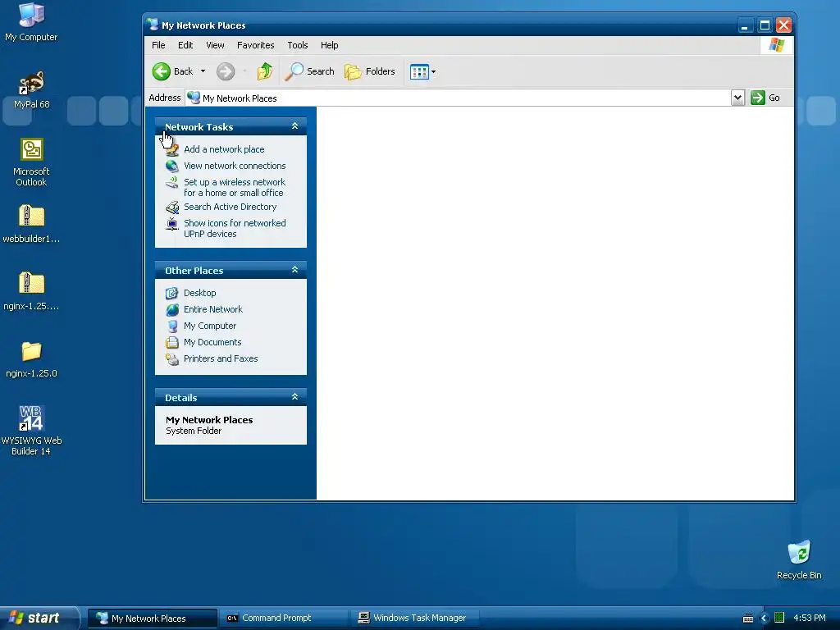Click Set up a wireless network link
The image size is (840, 630).
click(x=235, y=188)
